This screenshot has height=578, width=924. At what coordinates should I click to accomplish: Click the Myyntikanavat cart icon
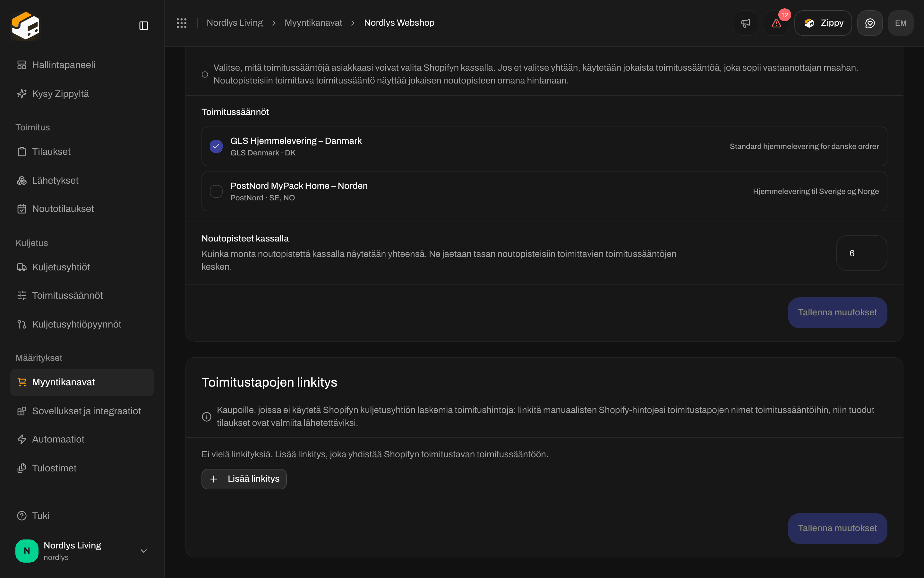point(22,382)
